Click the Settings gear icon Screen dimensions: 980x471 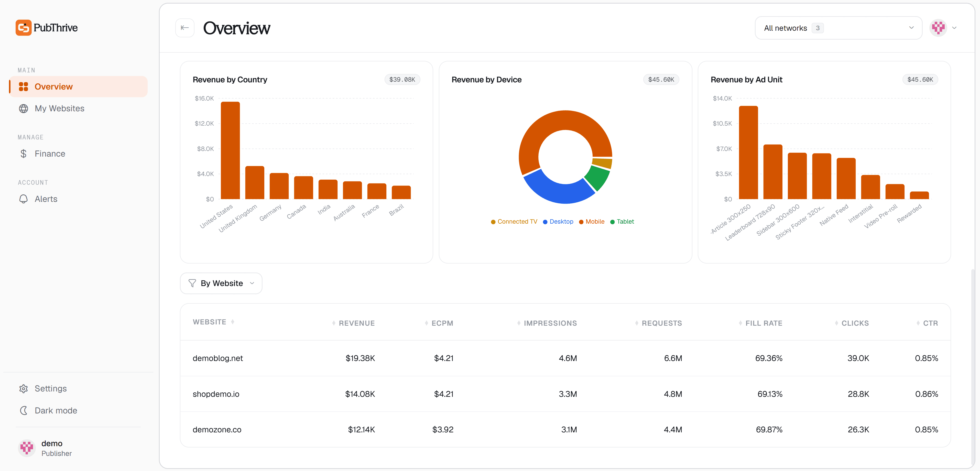point(24,388)
